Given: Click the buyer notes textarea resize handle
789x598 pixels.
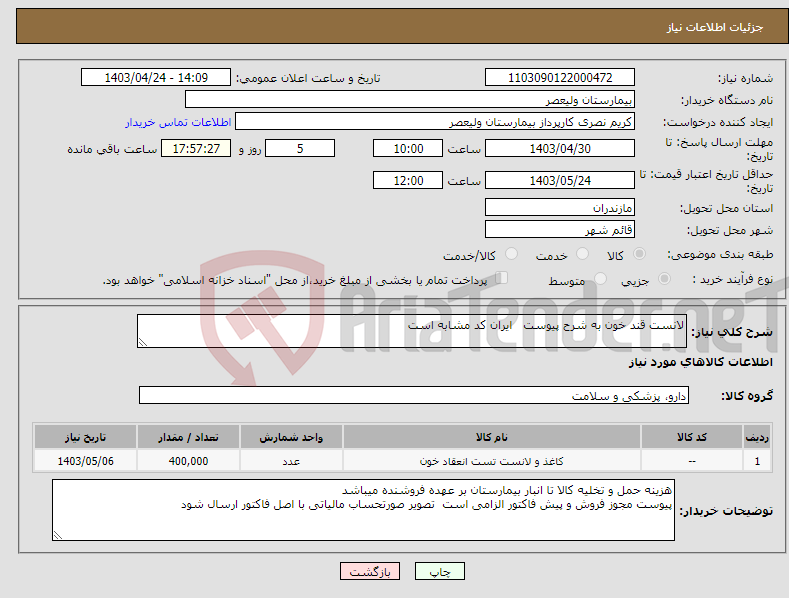Looking at the screenshot, I should (58, 535).
